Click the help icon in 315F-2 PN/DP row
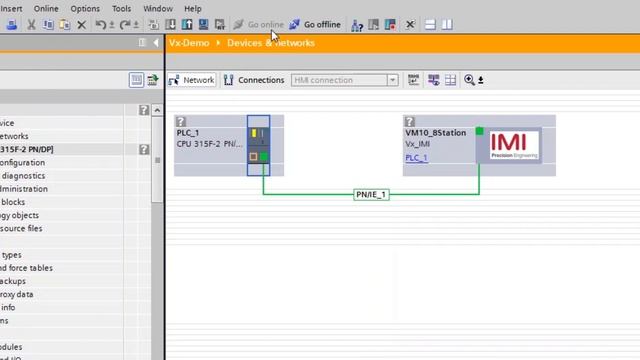The image size is (640, 360). [144, 149]
